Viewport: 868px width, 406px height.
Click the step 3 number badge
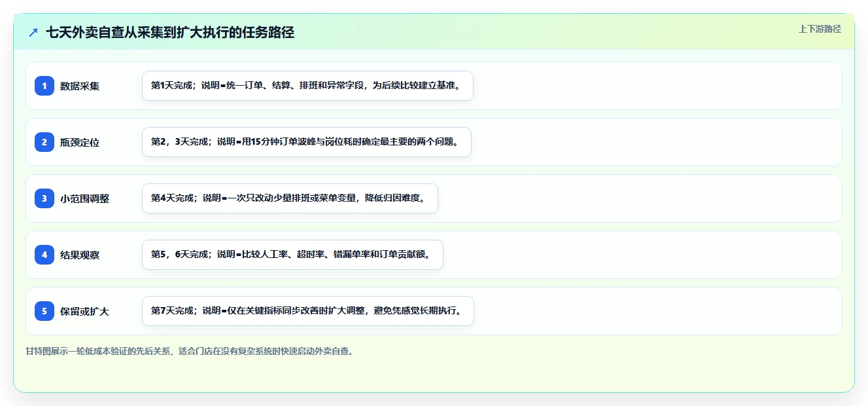click(44, 198)
